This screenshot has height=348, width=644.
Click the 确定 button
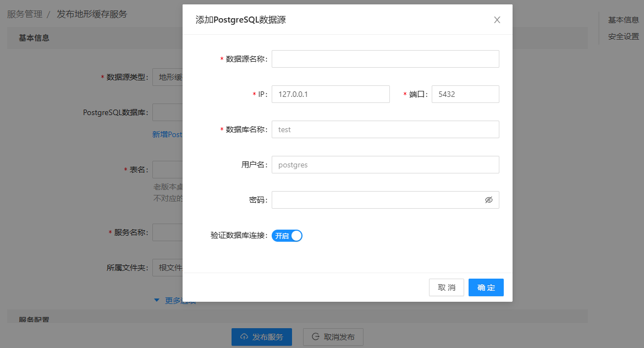click(486, 287)
